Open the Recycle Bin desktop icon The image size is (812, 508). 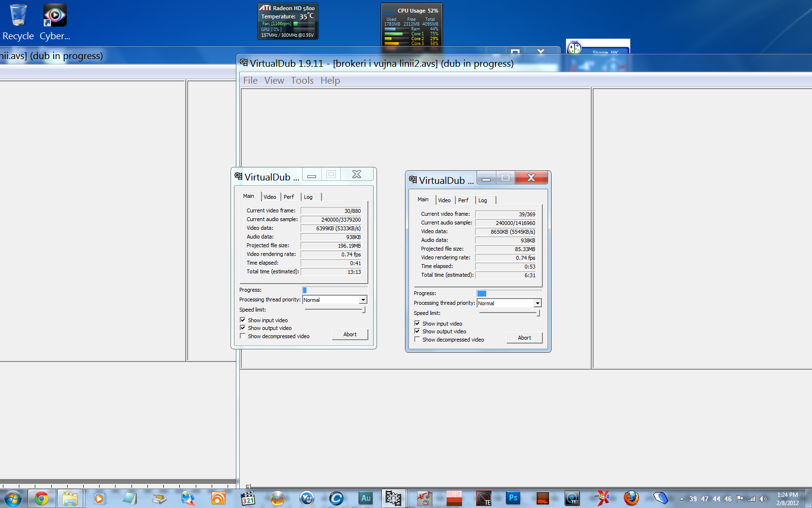pyautogui.click(x=18, y=22)
